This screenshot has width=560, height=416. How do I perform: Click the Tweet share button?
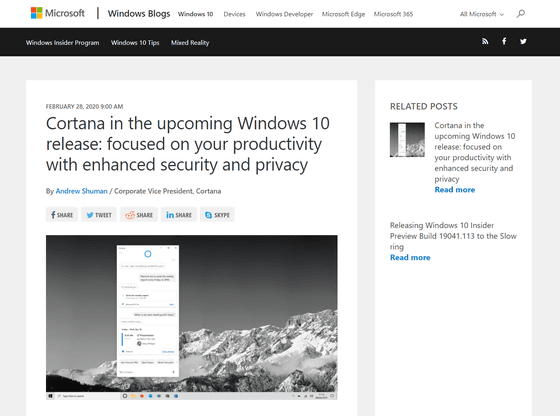click(x=99, y=215)
